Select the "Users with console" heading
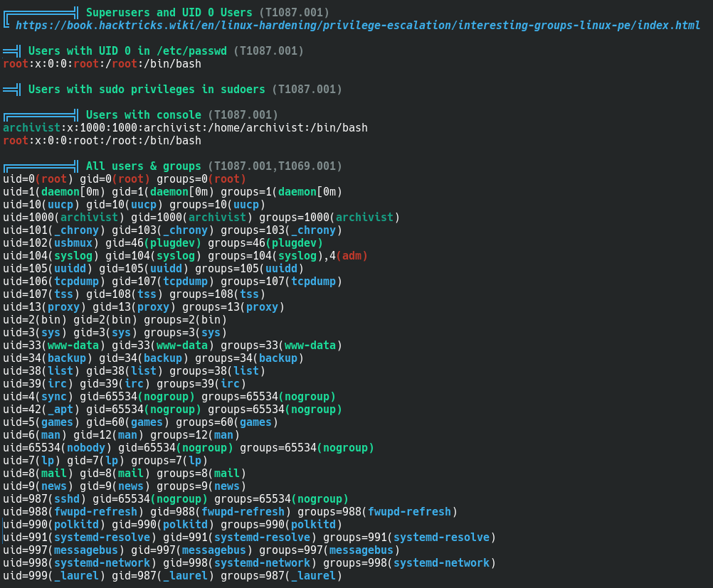Screen dimensions: 713x588 144,115
